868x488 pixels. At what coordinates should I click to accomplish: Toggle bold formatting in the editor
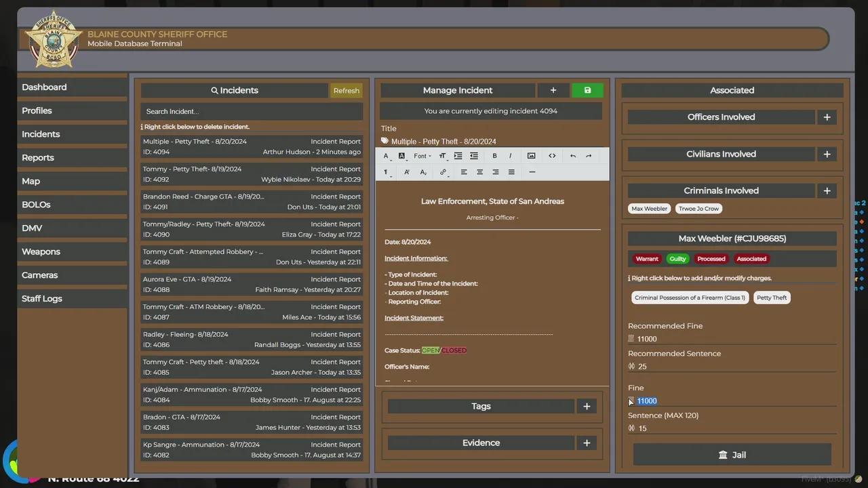pyautogui.click(x=494, y=156)
